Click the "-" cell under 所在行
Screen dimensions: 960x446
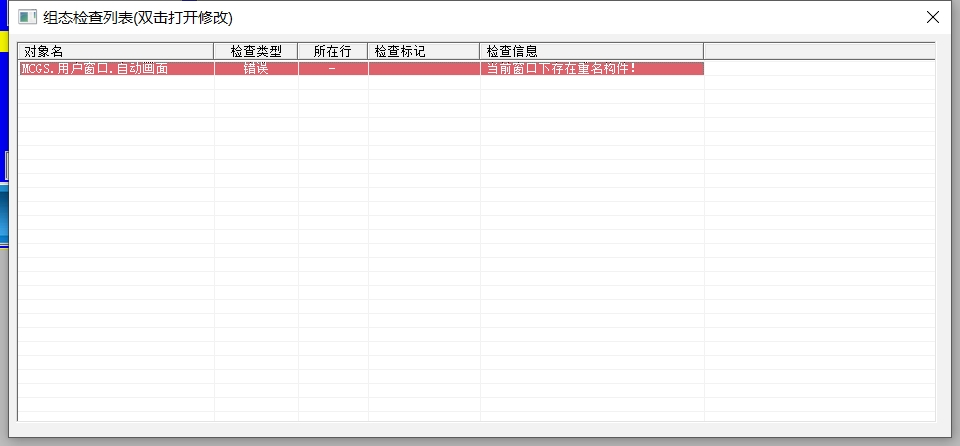(332, 69)
